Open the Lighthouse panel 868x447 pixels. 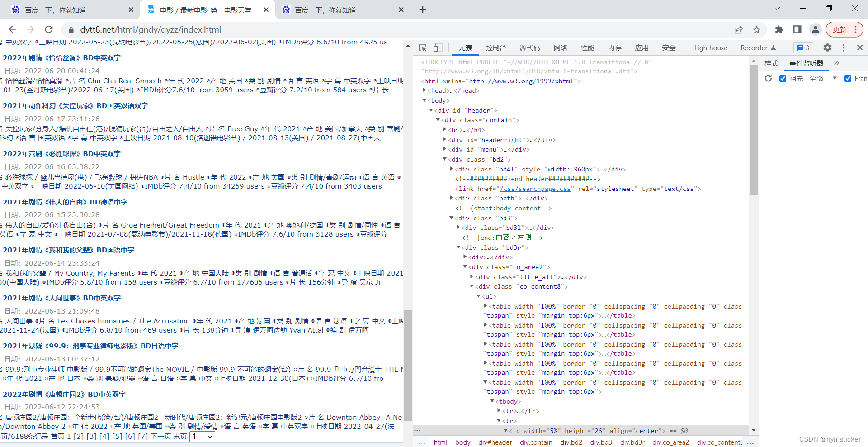(711, 48)
